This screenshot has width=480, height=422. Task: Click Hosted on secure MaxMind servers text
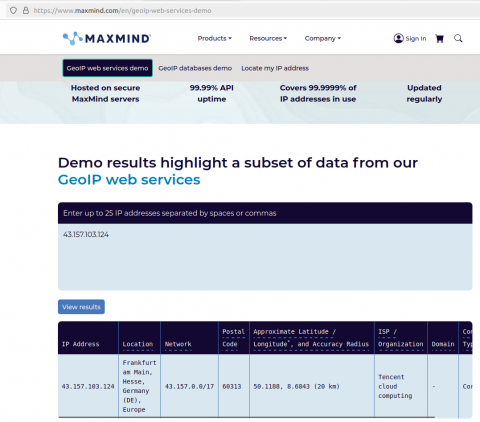[105, 93]
